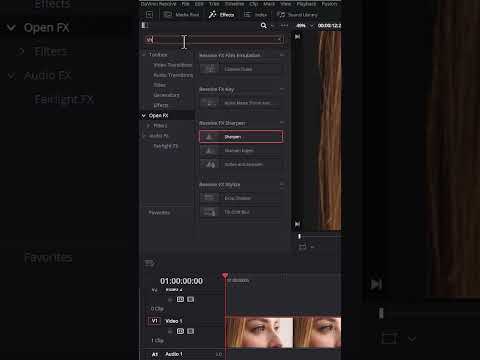Toggle the Index panel button
Image resolution: width=480 pixels, height=360 pixels.
point(255,15)
